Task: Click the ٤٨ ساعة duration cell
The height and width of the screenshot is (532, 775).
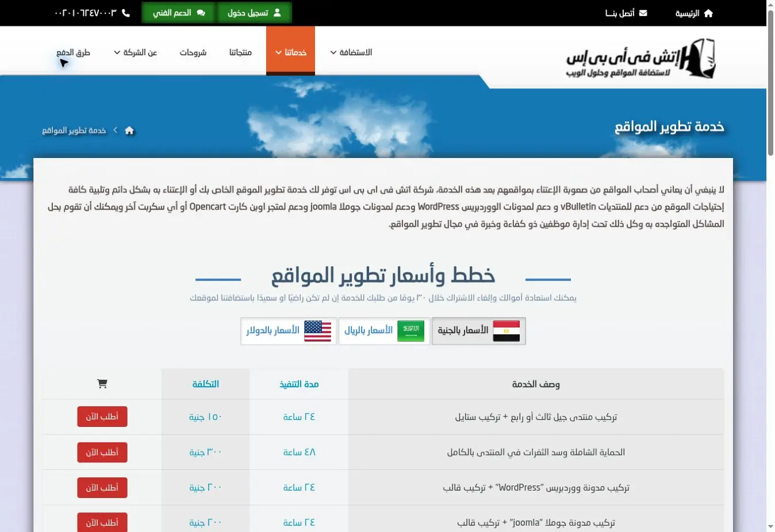Action: (299, 452)
